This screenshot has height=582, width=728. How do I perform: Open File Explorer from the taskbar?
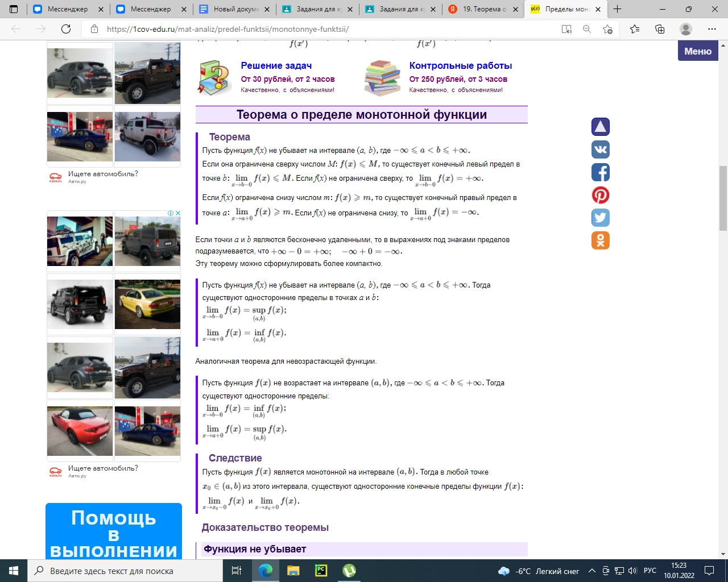pyautogui.click(x=293, y=571)
